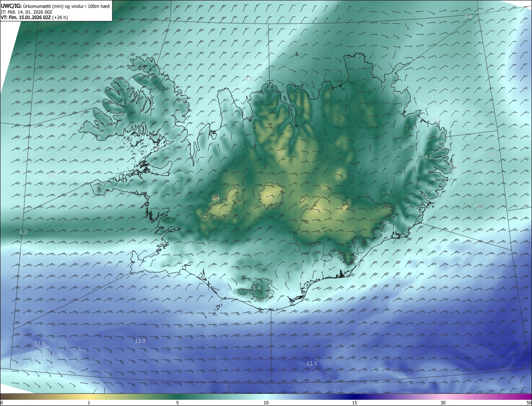The width and height of the screenshot is (532, 406).
Task: Click the "0" tick on the colour scale
Action: pos(2,403)
